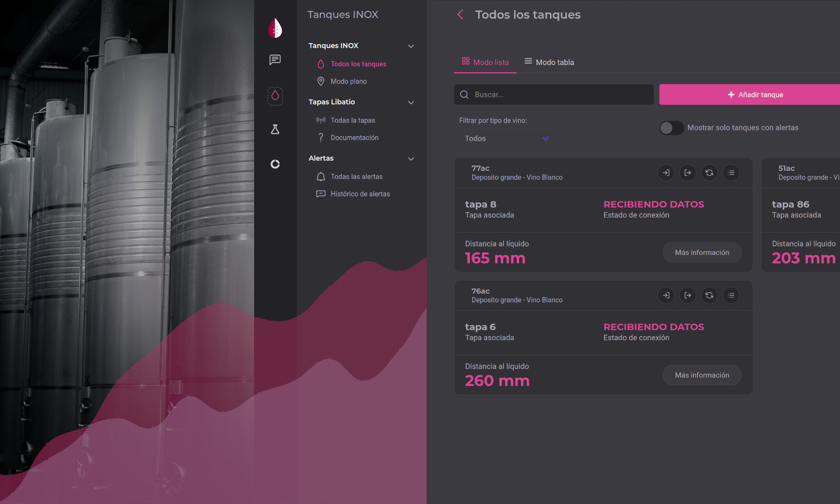Go back with the pink arrow
This screenshot has height=504, width=840.
pos(460,15)
